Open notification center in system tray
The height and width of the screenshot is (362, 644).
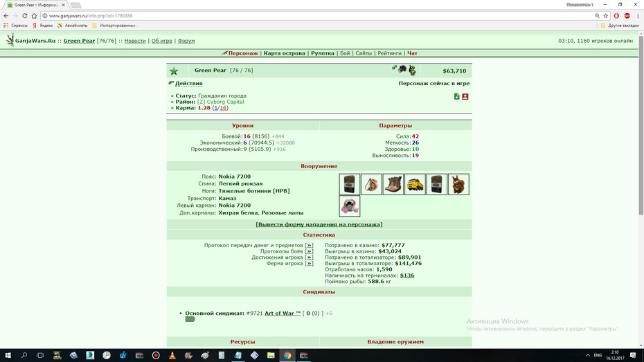click(633, 356)
